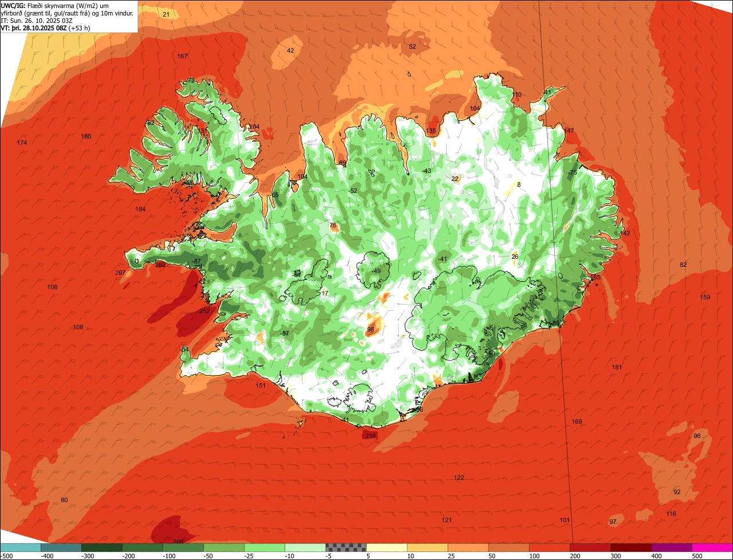The image size is (733, 560).
Task: Click the value '216' on the south coast
Action: point(371,436)
